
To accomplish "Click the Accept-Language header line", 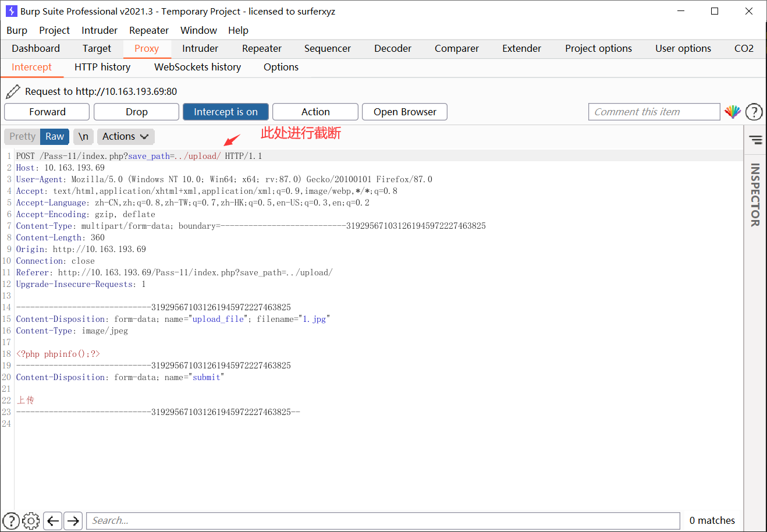I will point(193,203).
